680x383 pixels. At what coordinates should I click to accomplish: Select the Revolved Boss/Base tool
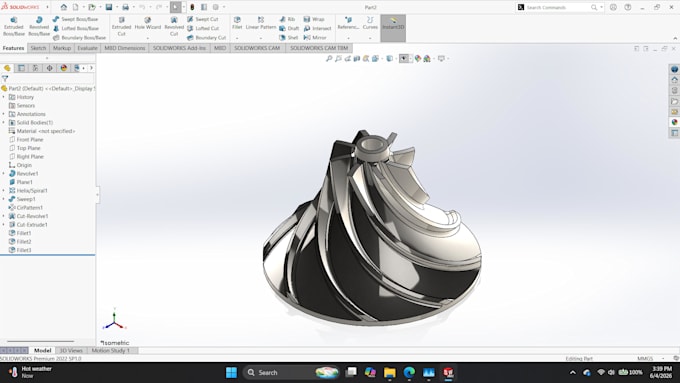pyautogui.click(x=39, y=26)
